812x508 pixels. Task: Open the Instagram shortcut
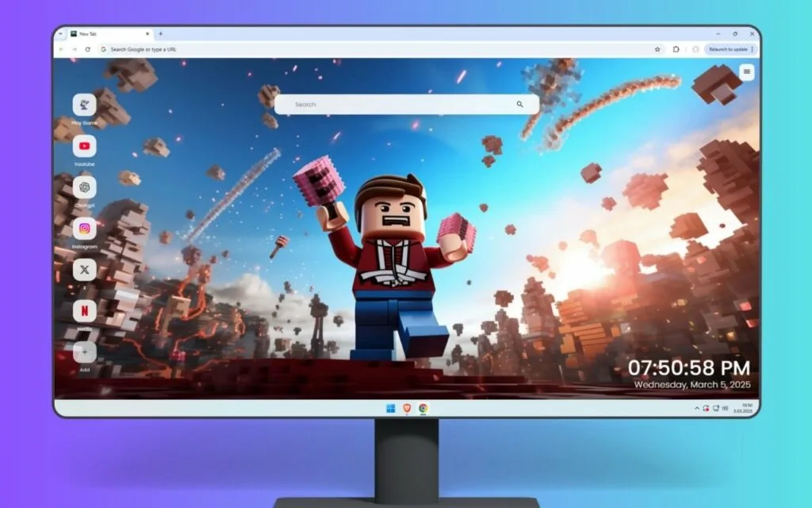click(84, 229)
